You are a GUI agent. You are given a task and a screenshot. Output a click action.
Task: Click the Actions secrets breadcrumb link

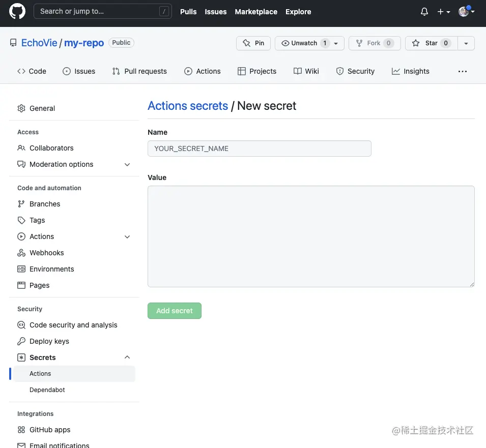(188, 106)
